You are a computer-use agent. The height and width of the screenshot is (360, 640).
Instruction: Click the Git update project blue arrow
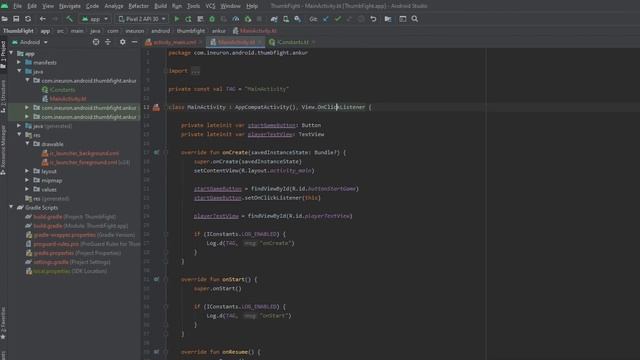pos(325,19)
